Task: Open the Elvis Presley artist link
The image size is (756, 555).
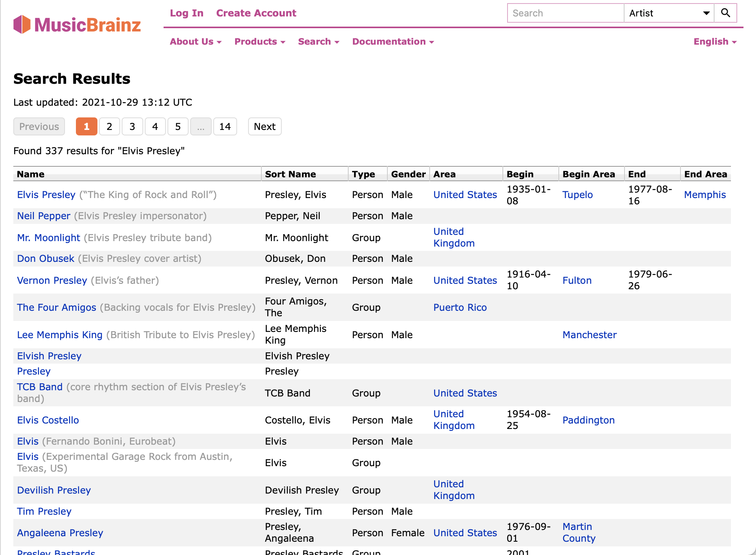Action: coord(46,195)
